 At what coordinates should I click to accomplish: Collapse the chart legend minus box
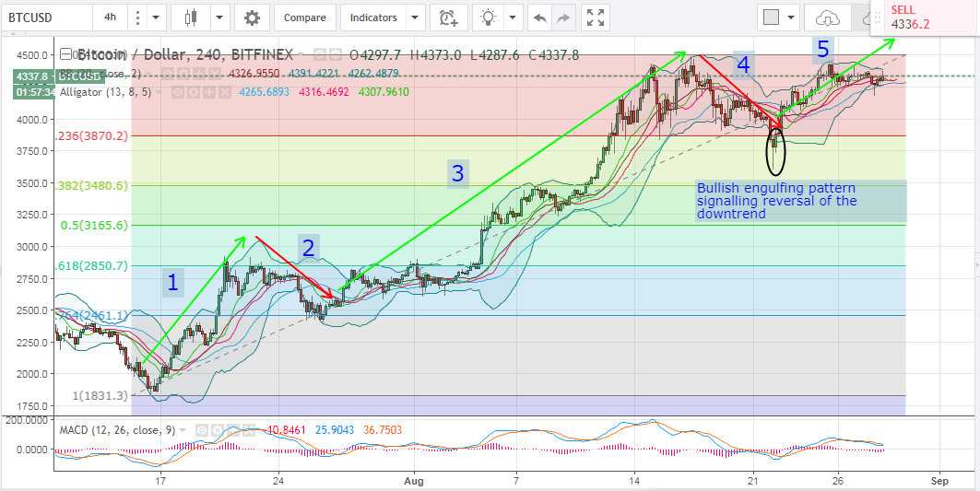65,53
